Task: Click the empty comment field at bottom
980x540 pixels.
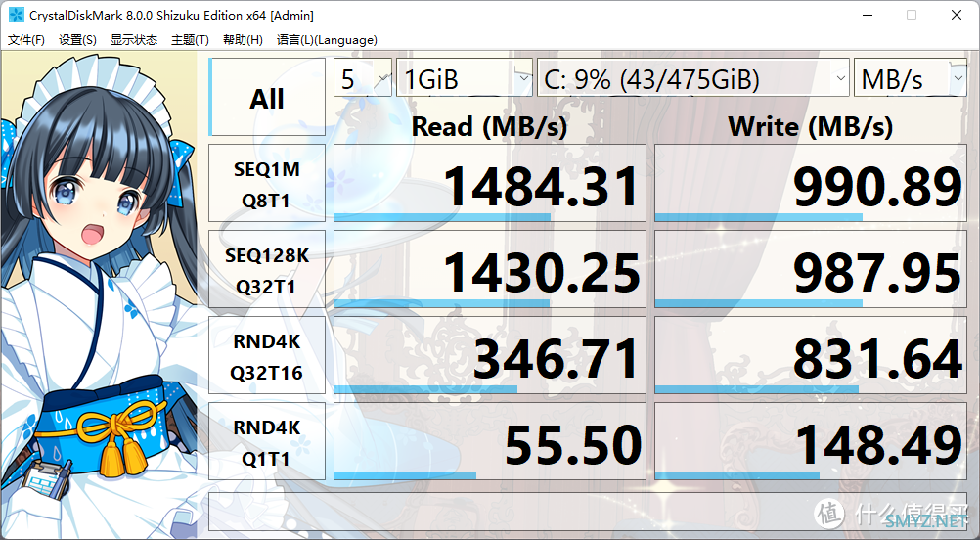Action: [x=588, y=512]
